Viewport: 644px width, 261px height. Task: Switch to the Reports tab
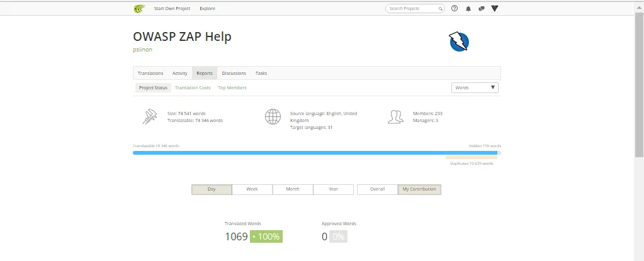click(x=205, y=73)
